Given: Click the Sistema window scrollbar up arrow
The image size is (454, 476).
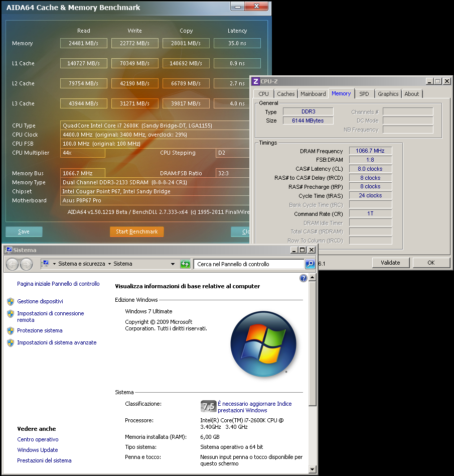Looking at the screenshot, I should [x=313, y=278].
